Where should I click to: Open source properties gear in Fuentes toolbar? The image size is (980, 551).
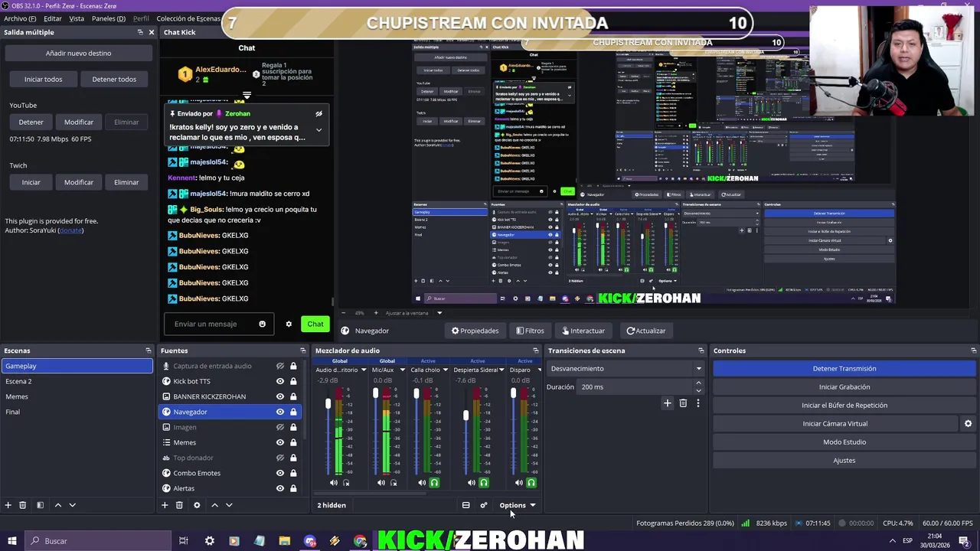point(197,505)
